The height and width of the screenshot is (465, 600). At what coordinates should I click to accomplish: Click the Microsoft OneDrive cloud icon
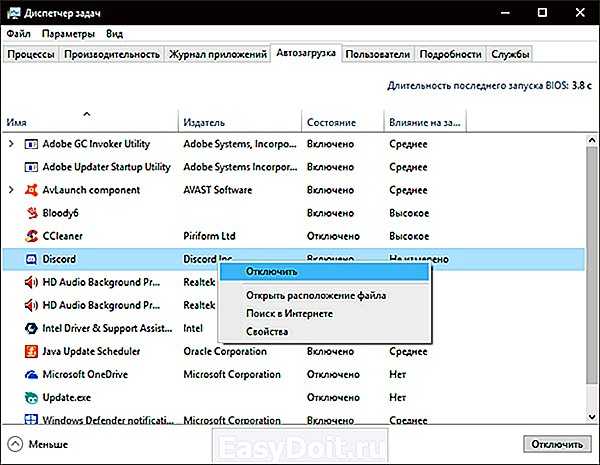[x=31, y=375]
